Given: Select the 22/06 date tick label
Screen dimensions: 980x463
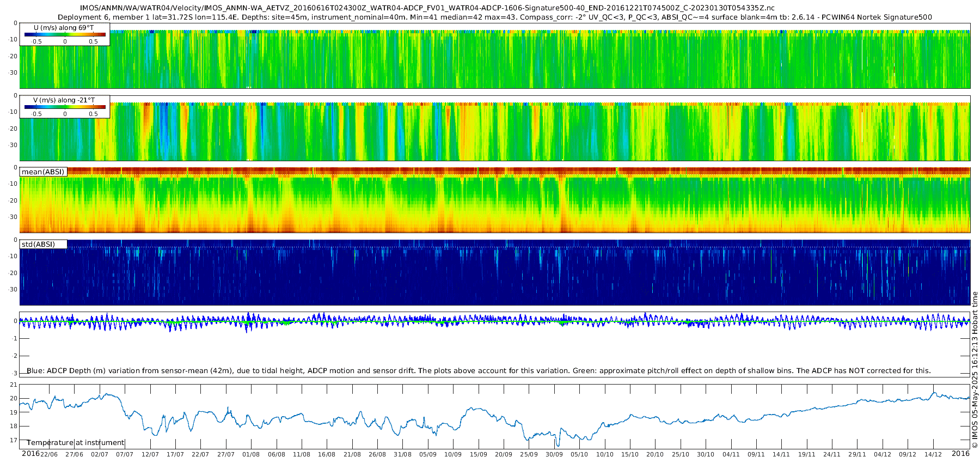Looking at the screenshot, I should pyautogui.click(x=49, y=455).
